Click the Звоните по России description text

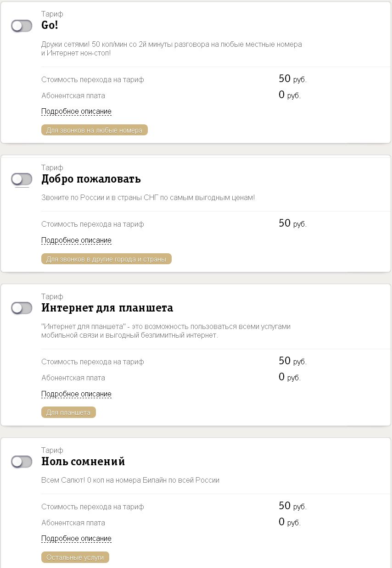click(148, 198)
